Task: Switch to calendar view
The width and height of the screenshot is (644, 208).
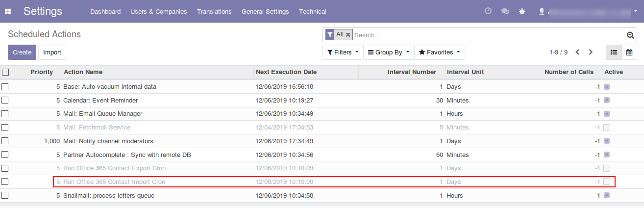Action: (x=629, y=52)
